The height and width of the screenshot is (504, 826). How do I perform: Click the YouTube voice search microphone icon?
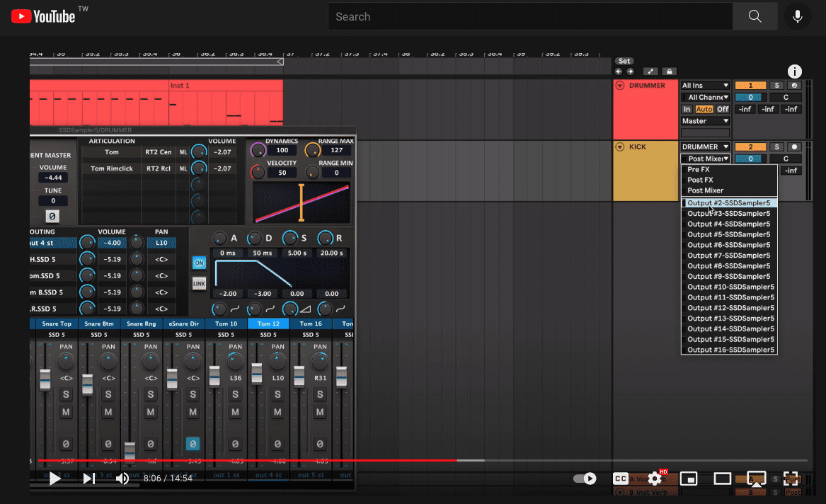798,16
